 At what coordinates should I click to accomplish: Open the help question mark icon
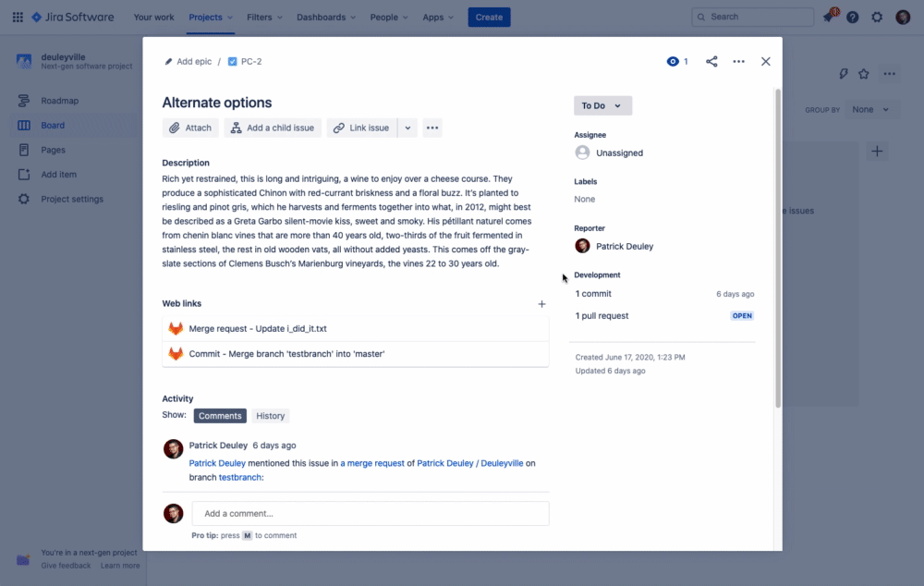tap(852, 17)
